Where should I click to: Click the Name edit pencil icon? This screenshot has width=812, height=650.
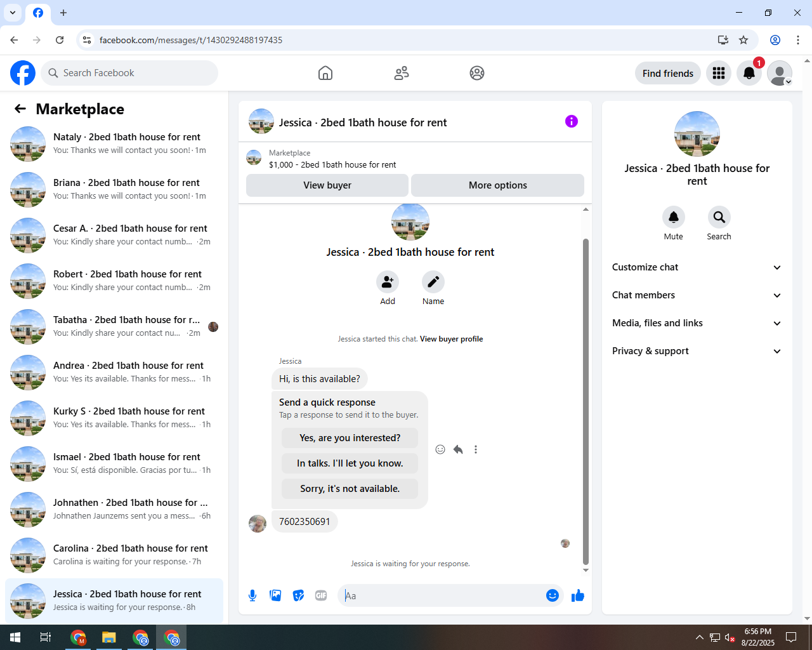click(433, 282)
